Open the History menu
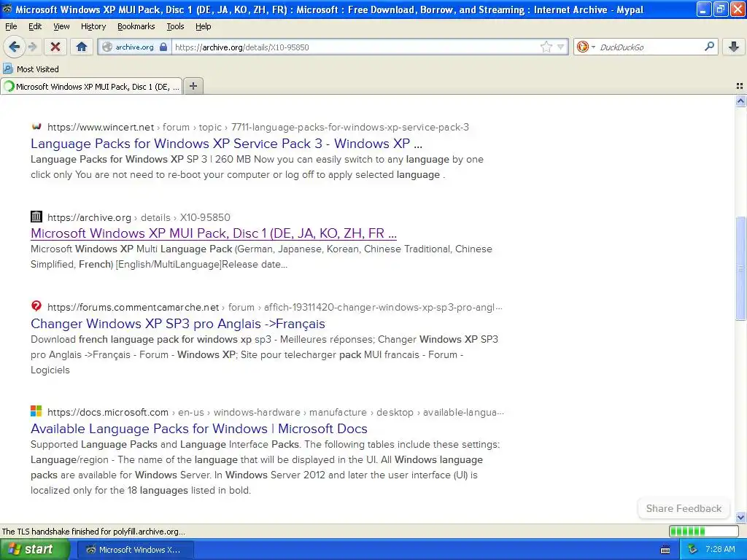 [x=93, y=26]
